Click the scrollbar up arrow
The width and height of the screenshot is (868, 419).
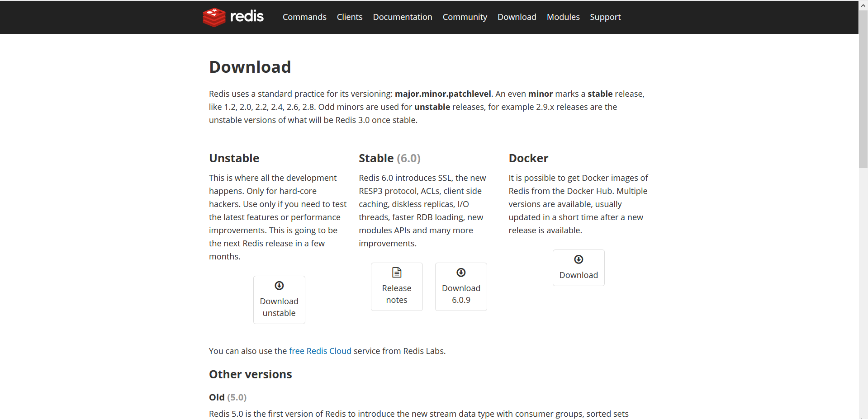(863, 5)
